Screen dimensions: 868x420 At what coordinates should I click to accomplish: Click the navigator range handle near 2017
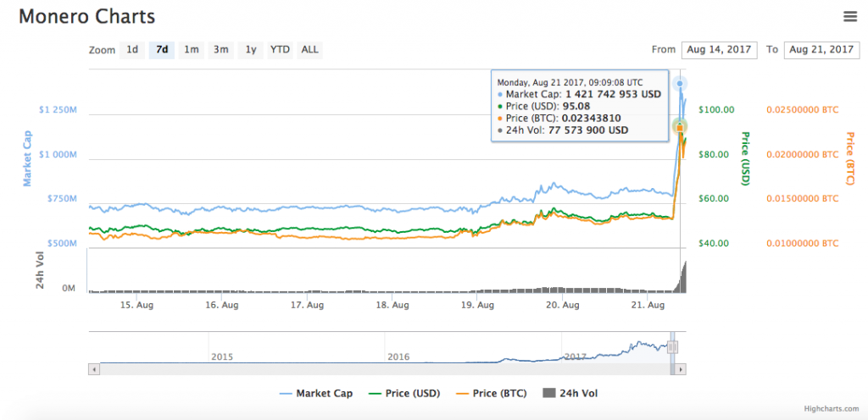point(671,347)
